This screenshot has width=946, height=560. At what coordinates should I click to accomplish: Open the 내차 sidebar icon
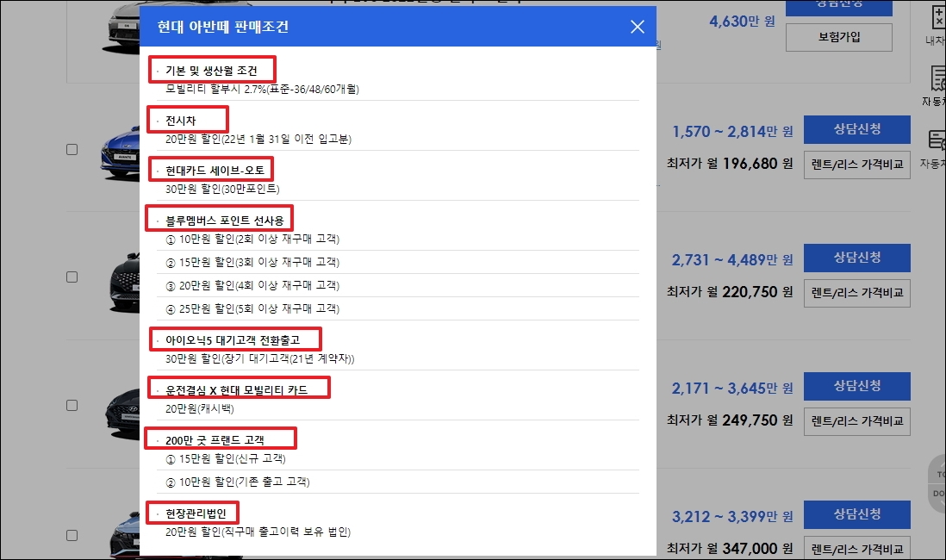(937, 24)
